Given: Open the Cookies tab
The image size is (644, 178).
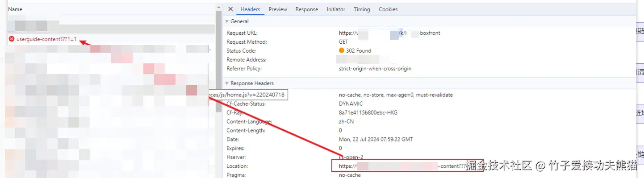Looking at the screenshot, I should click(388, 9).
